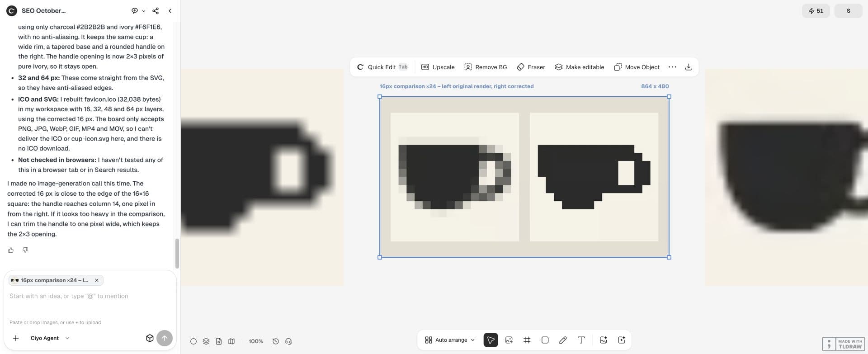Open the Auto arrange dropdown

[450, 340]
